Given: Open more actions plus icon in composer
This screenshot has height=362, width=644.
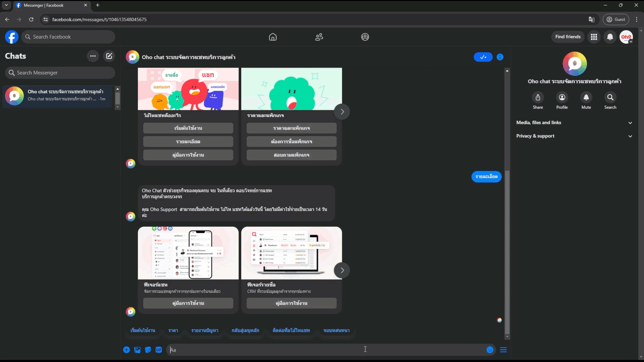Looking at the screenshot, I should coord(126,350).
